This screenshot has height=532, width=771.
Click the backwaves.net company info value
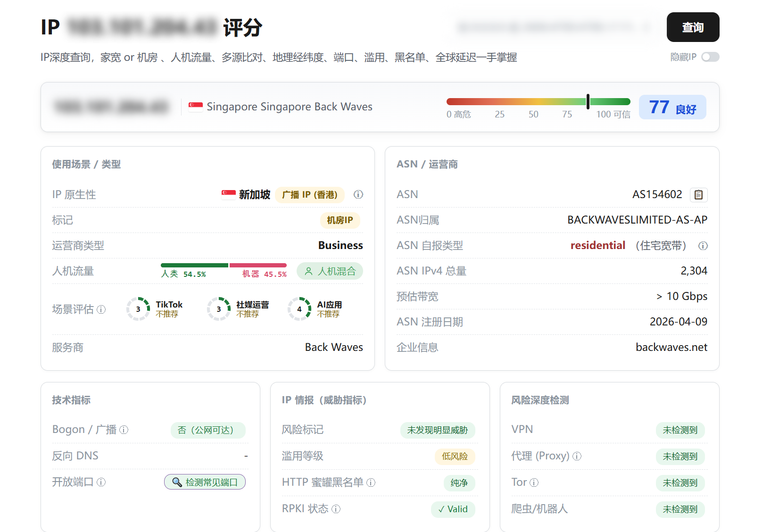click(x=672, y=348)
